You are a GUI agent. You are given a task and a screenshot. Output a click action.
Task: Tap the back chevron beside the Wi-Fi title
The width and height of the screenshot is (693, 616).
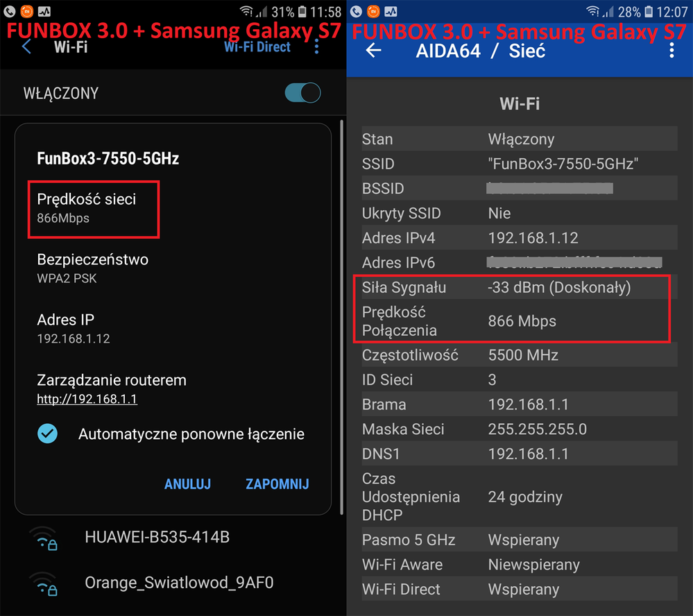tap(27, 47)
